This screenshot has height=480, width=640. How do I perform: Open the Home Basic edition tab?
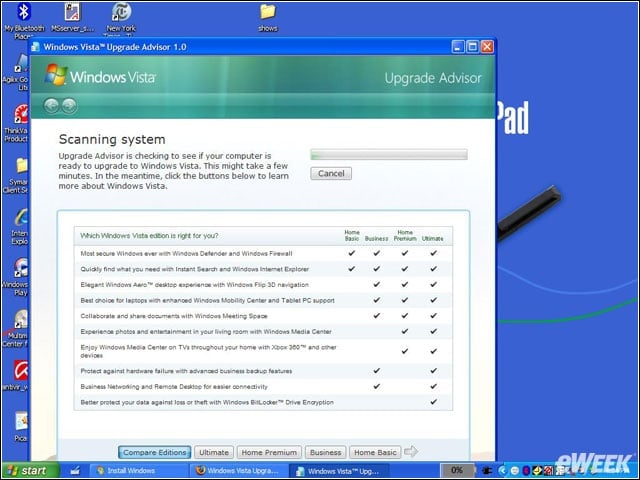pos(375,452)
